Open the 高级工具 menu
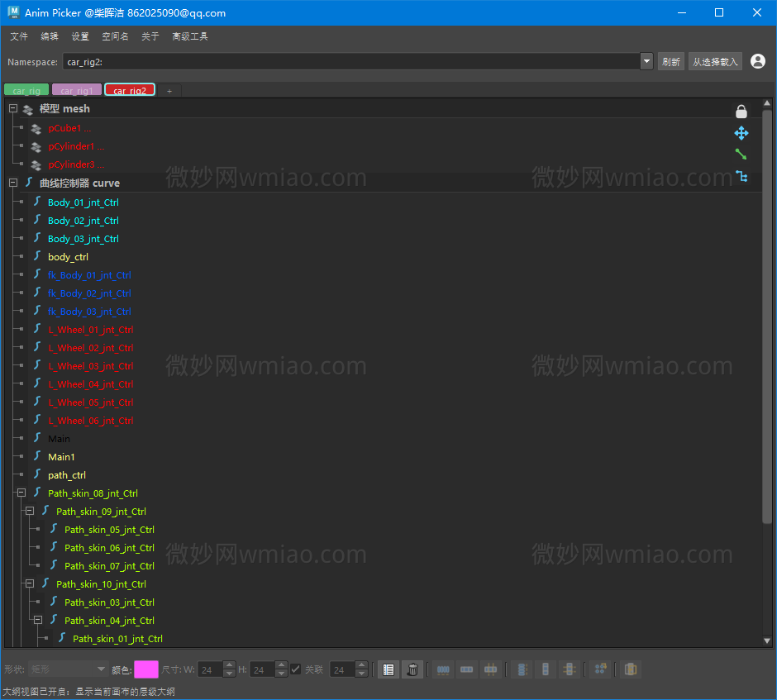Image resolution: width=777 pixels, height=700 pixels. 190,36
